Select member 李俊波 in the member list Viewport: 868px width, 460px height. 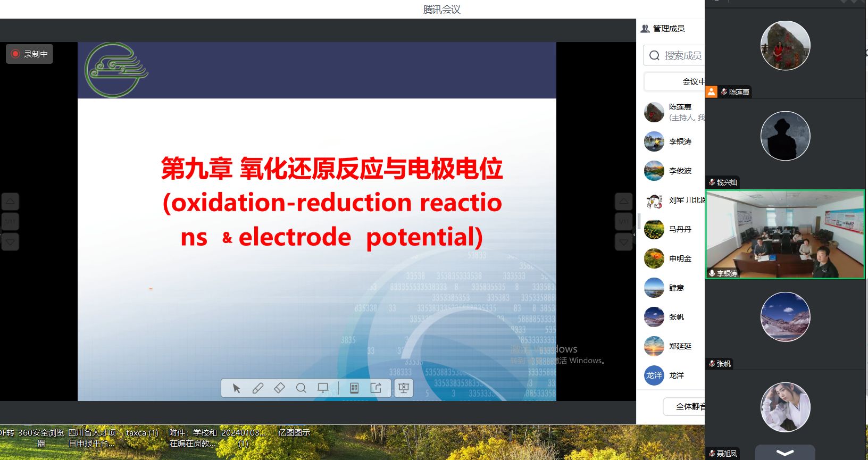(680, 171)
